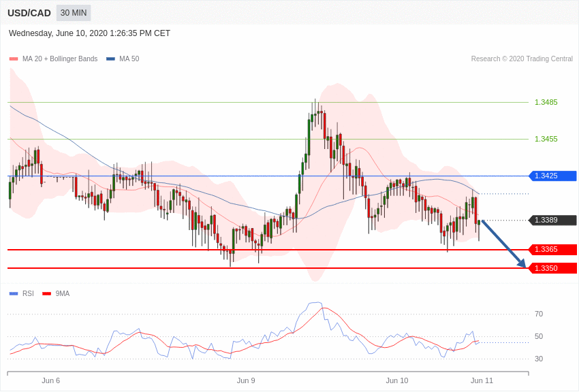Click the blue RSI legend swatch
579x392 pixels.
coord(14,293)
